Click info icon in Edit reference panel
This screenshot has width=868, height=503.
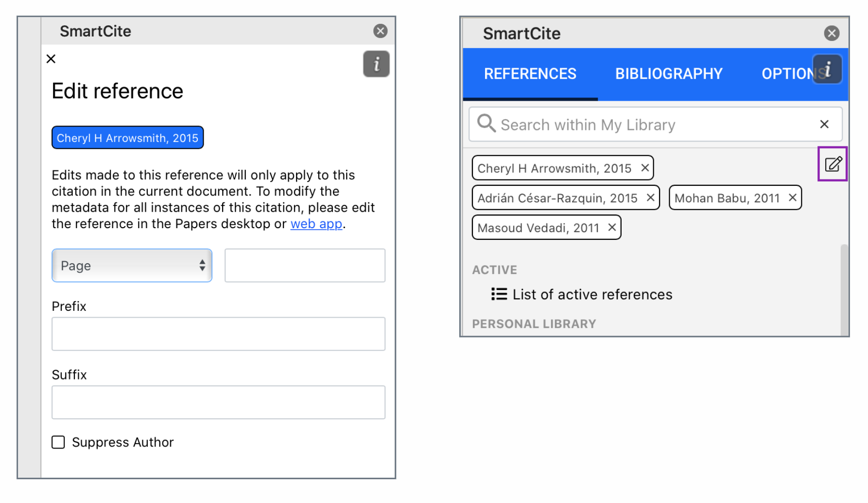point(376,64)
